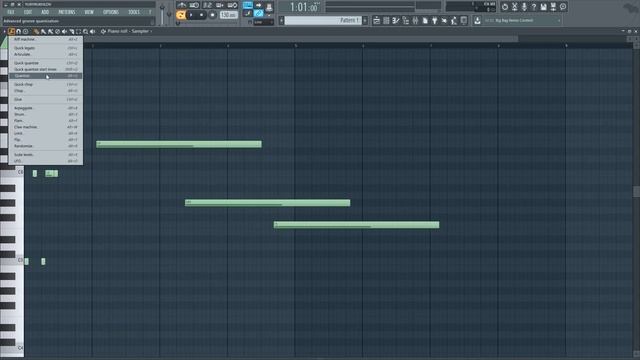
Task: Select the Slice tool in piano roll
Action: pyautogui.click(x=71, y=31)
